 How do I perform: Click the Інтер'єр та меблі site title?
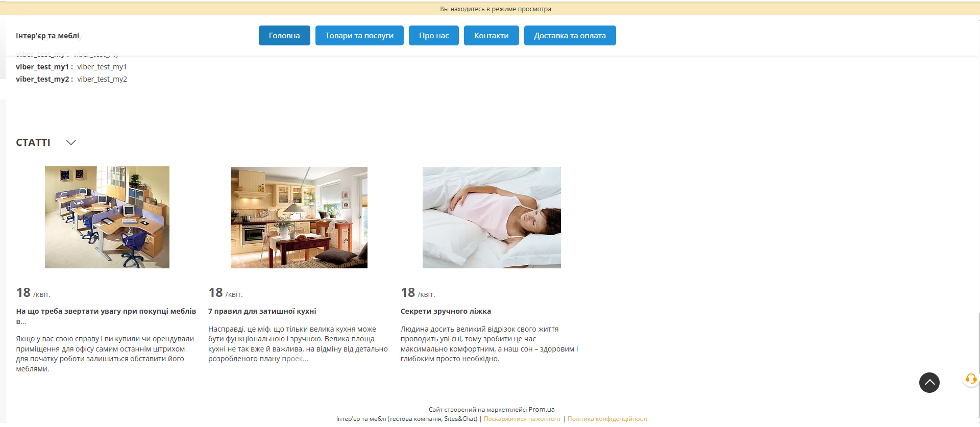47,36
